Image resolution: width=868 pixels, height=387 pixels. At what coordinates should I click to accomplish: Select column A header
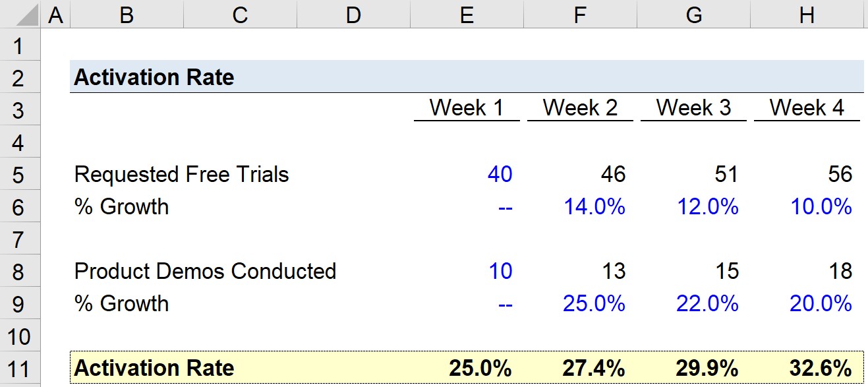pyautogui.click(x=56, y=15)
